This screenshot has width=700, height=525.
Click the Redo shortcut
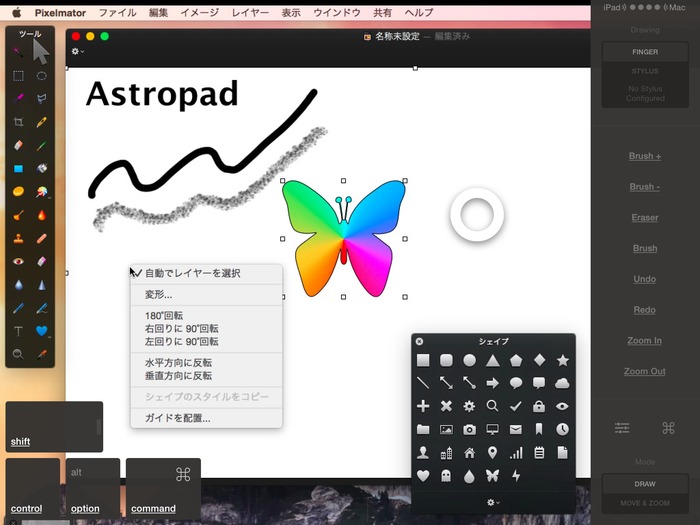tap(645, 310)
